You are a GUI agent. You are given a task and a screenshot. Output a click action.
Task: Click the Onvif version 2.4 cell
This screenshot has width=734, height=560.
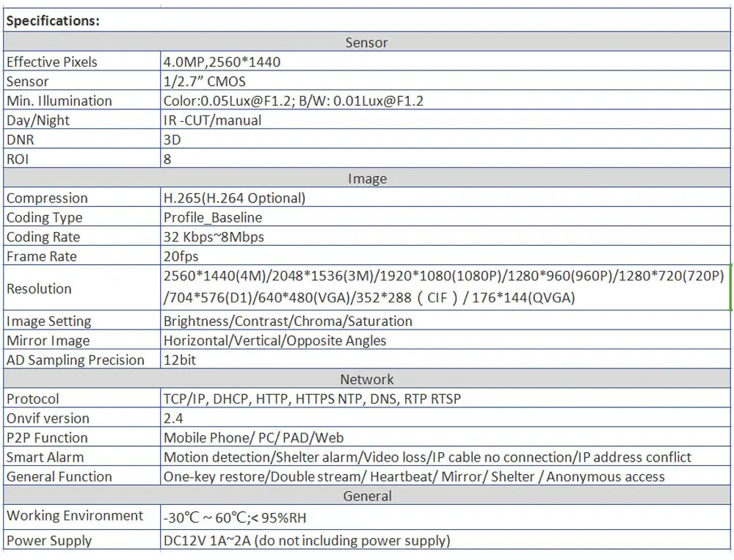pyautogui.click(x=446, y=418)
